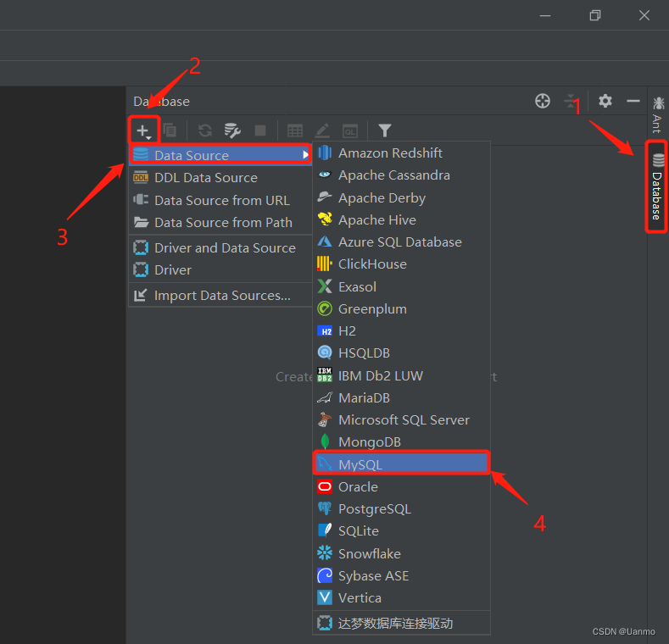
Task: Select Vertica data source
Action: point(402,598)
